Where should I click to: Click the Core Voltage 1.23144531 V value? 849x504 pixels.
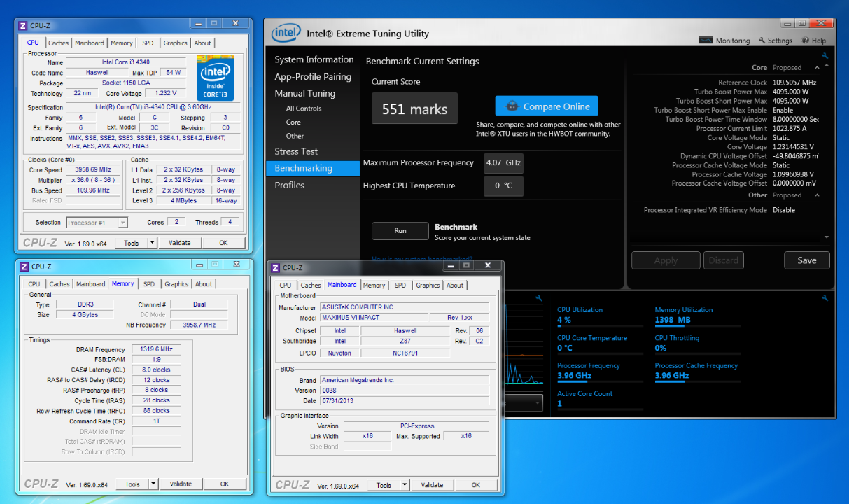pos(794,147)
